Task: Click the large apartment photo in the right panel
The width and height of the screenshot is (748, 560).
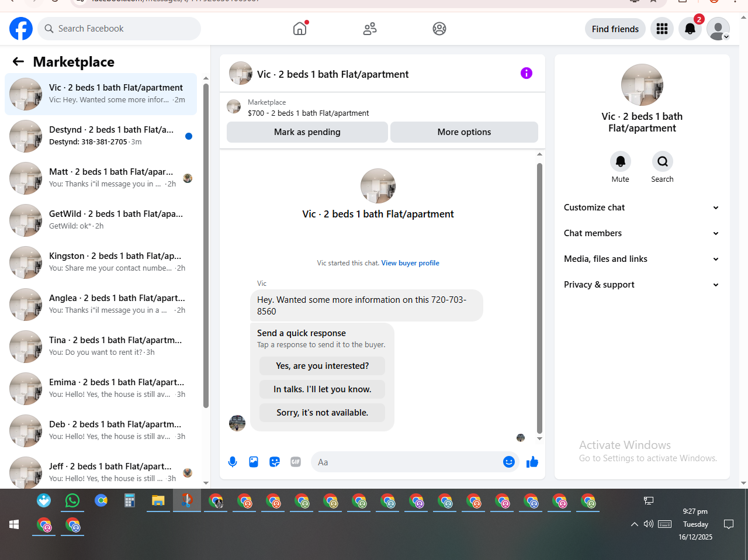Action: pyautogui.click(x=642, y=85)
